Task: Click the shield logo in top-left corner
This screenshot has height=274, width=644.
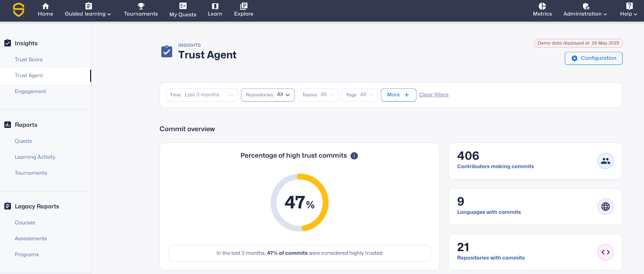Action: (x=19, y=10)
